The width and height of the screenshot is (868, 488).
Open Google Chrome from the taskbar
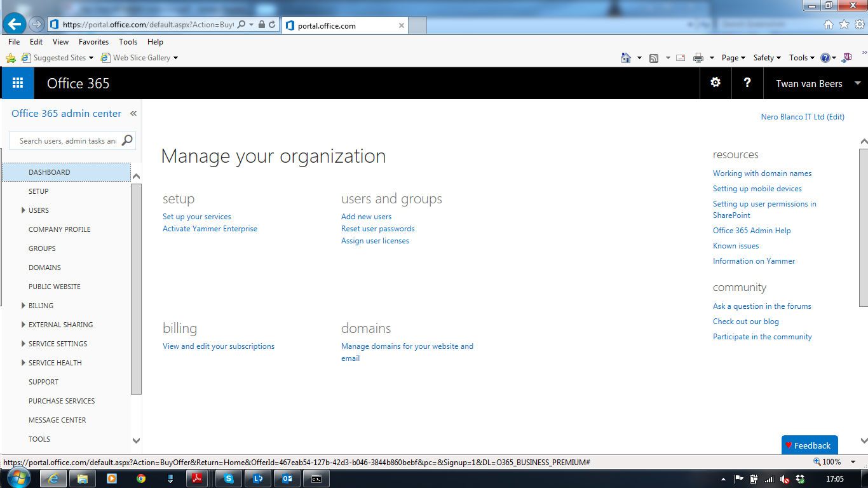[x=140, y=479]
